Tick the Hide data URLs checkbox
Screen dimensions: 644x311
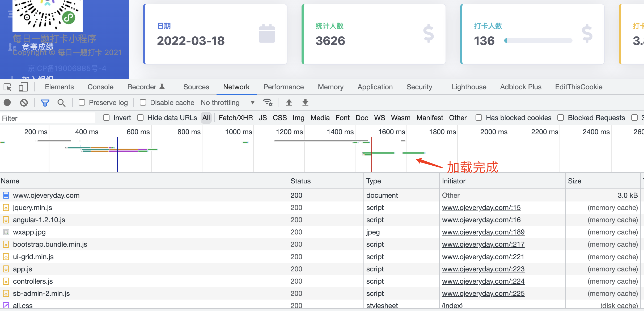point(140,118)
